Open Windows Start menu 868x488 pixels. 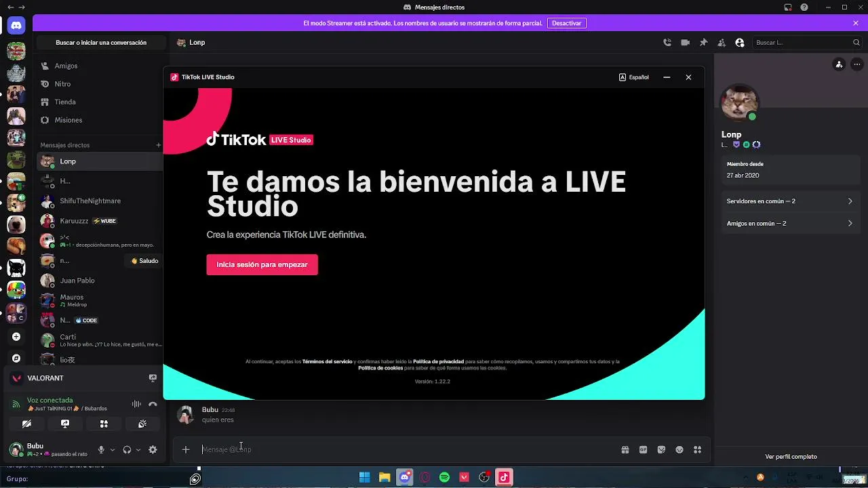coord(365,478)
